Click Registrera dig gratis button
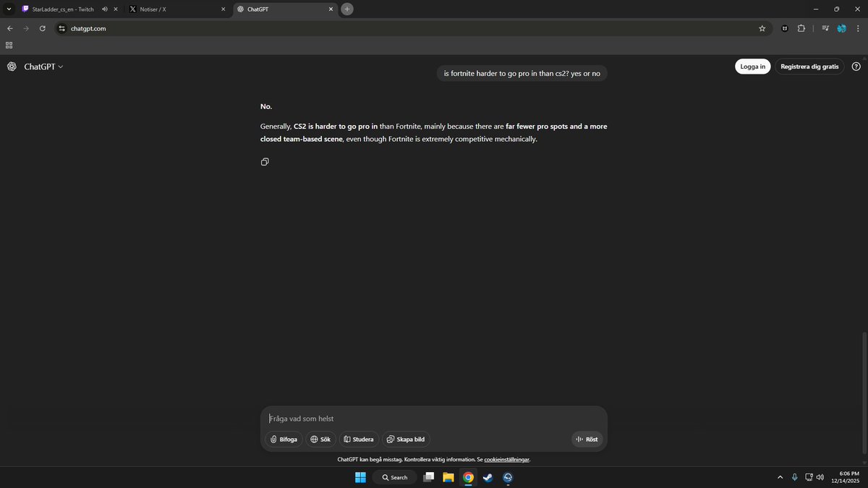868x488 pixels. pyautogui.click(x=809, y=67)
